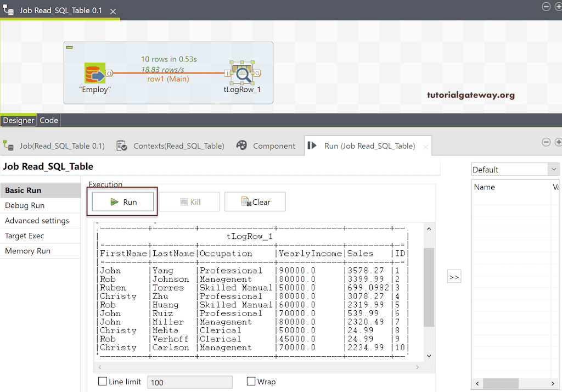Click the context table horizontal scrollbar thumb
Image resolution: width=562 pixels, height=392 pixels.
pos(501,383)
